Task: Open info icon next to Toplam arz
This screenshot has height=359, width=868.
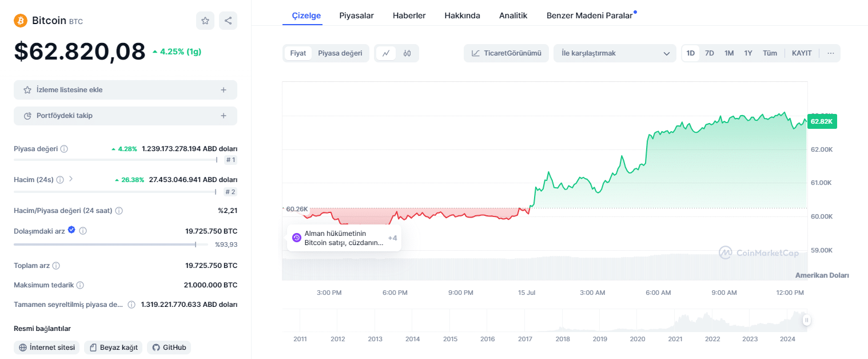Action: (56, 266)
